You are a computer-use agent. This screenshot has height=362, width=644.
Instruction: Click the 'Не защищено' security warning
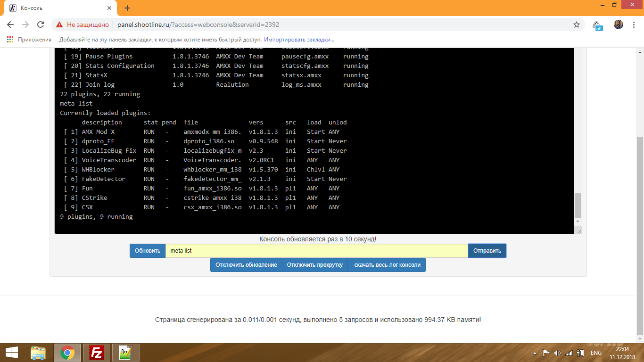83,25
